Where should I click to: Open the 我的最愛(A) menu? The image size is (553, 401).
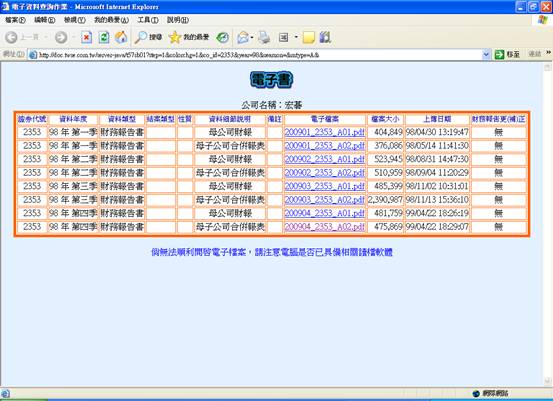click(x=111, y=20)
